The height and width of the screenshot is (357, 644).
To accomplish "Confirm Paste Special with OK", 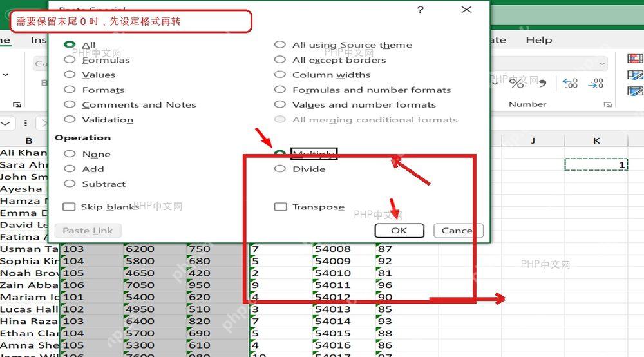I will click(399, 231).
